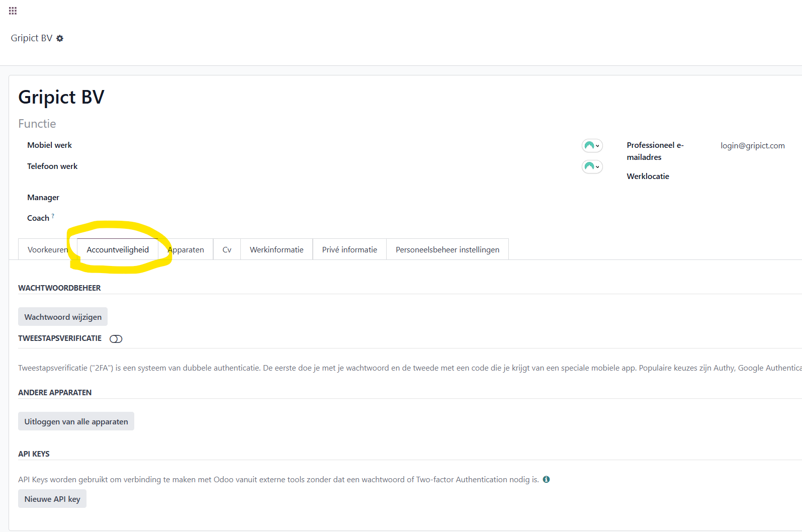This screenshot has width=802, height=532.
Task: Click the Functie input field
Action: click(x=151, y=124)
